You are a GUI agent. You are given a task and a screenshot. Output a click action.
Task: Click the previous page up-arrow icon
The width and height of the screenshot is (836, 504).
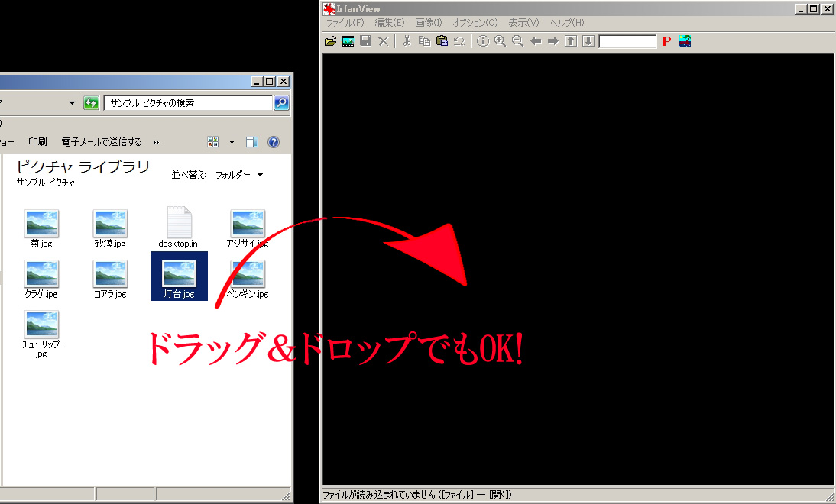click(x=571, y=41)
